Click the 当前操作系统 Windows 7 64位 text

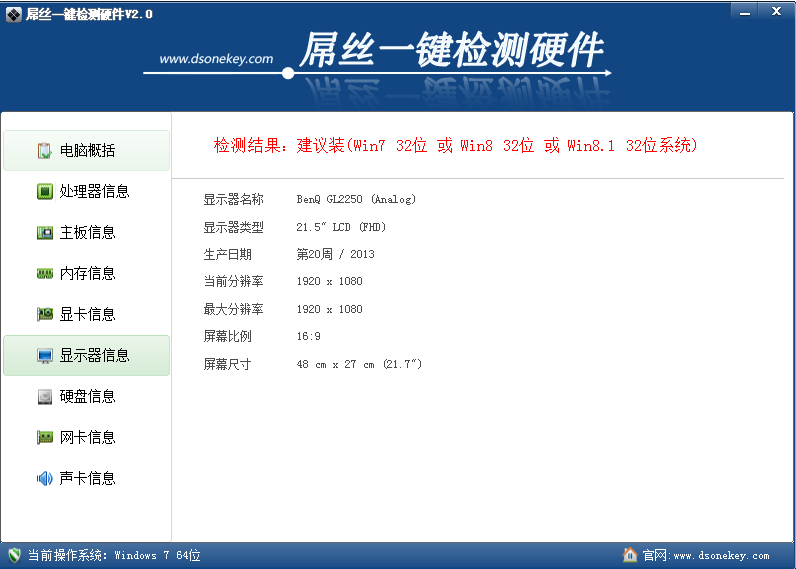coord(114,556)
